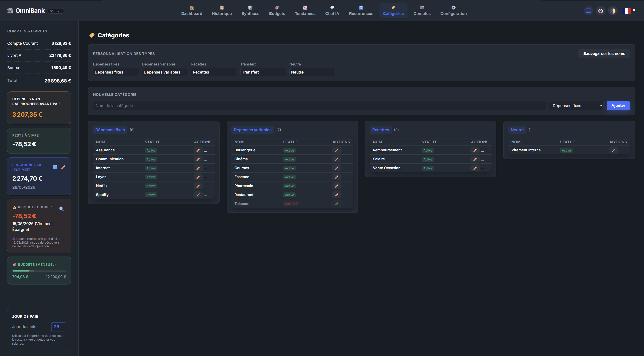This screenshot has width=644, height=356.
Task: Click the Recettes column header badge
Action: 380,130
